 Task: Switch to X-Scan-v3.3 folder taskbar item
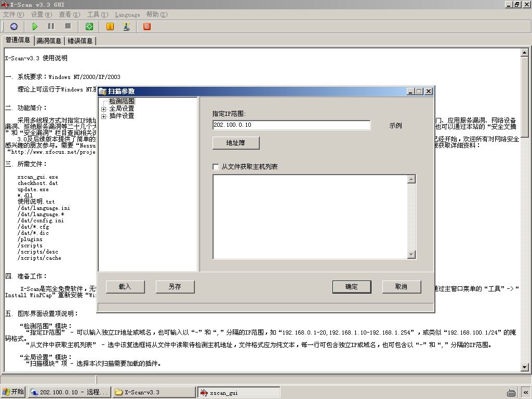click(154, 392)
